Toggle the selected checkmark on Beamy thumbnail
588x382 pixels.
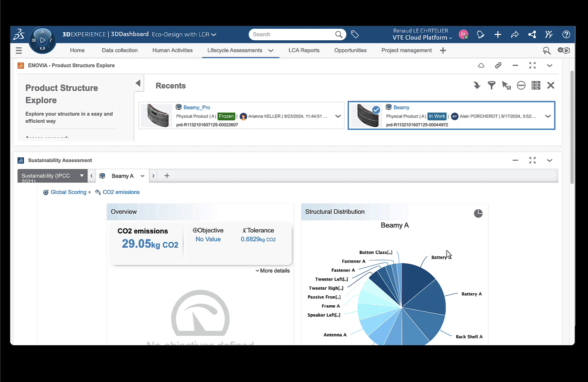click(376, 110)
